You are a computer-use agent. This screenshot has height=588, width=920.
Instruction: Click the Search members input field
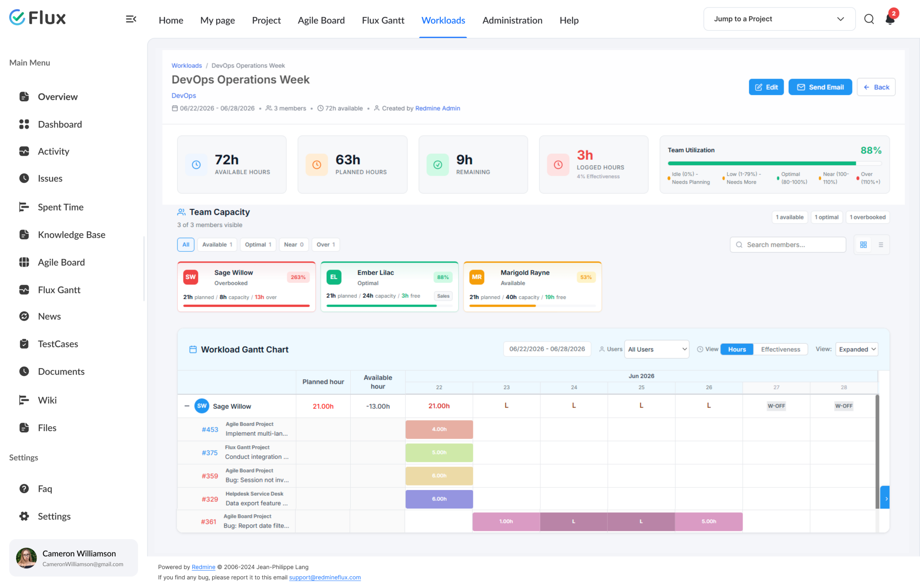click(788, 245)
